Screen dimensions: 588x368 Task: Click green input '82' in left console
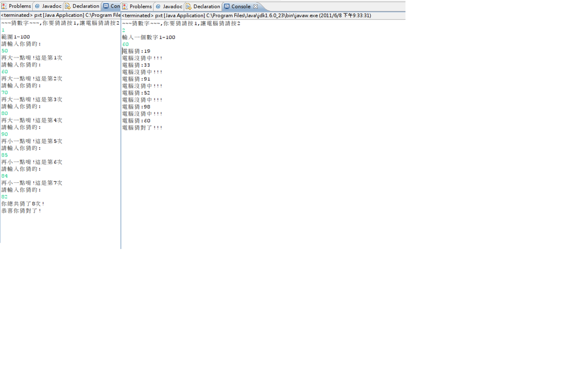click(5, 197)
